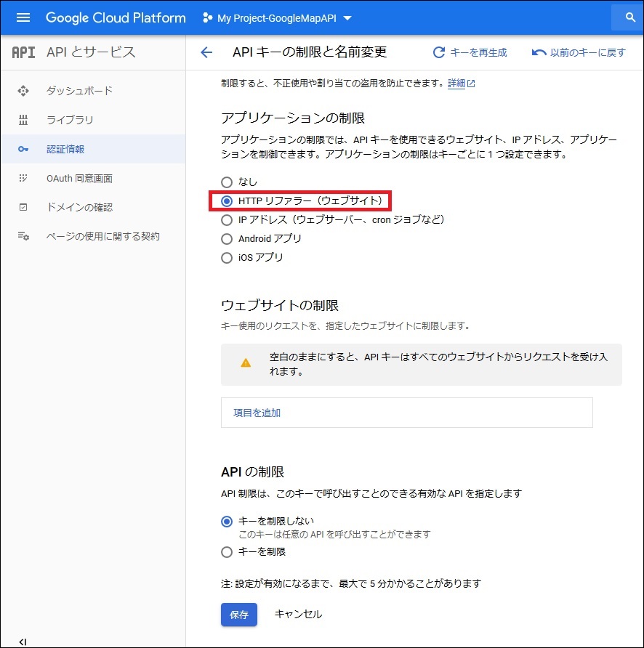The width and height of the screenshot is (644, 648).
Task: Click the 注: 設定が有効になるまで note text
Action: point(351,583)
